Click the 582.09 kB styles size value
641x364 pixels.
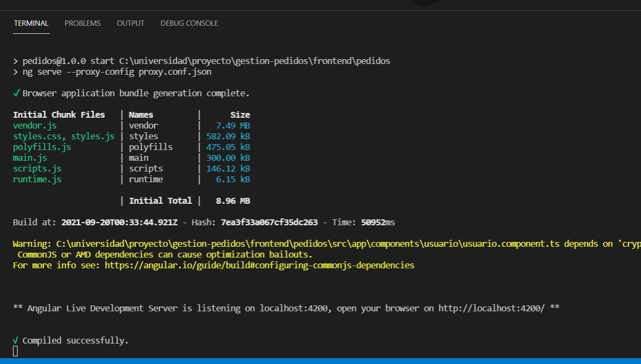pyautogui.click(x=228, y=137)
